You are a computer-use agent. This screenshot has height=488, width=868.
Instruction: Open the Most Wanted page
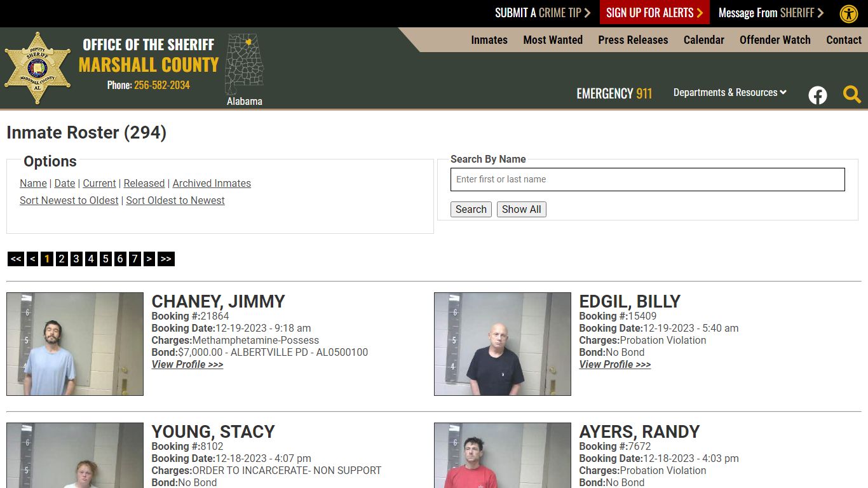(553, 39)
